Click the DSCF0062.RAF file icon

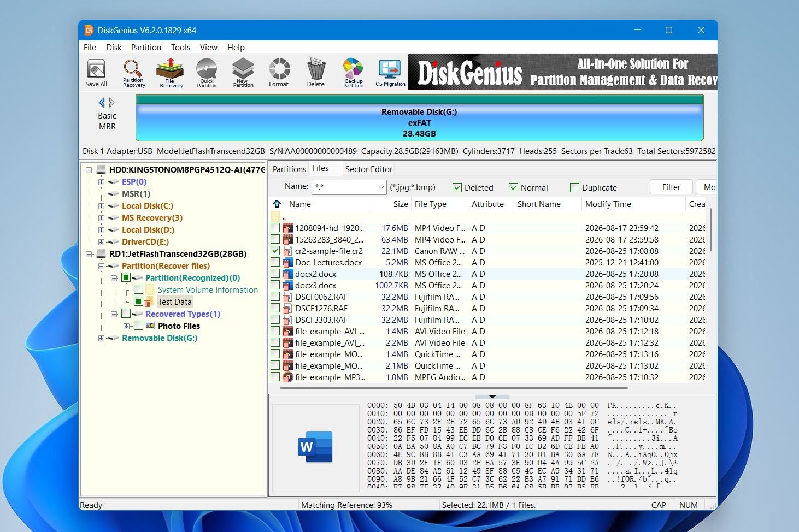[288, 297]
